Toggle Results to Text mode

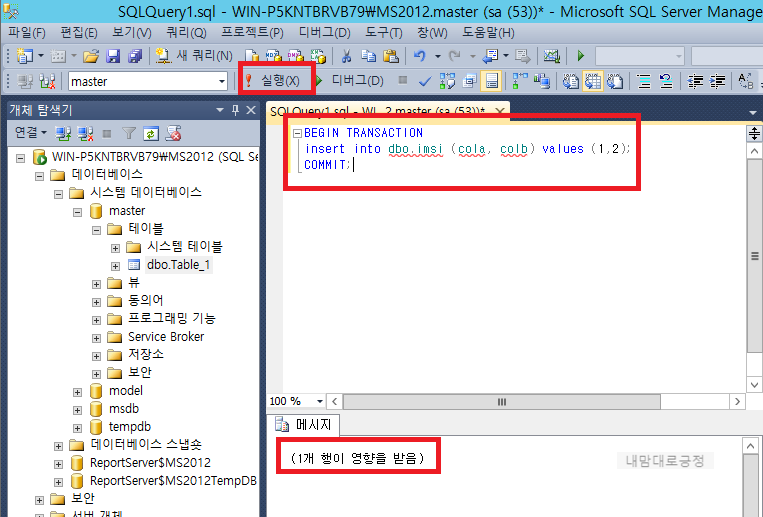click(x=570, y=81)
